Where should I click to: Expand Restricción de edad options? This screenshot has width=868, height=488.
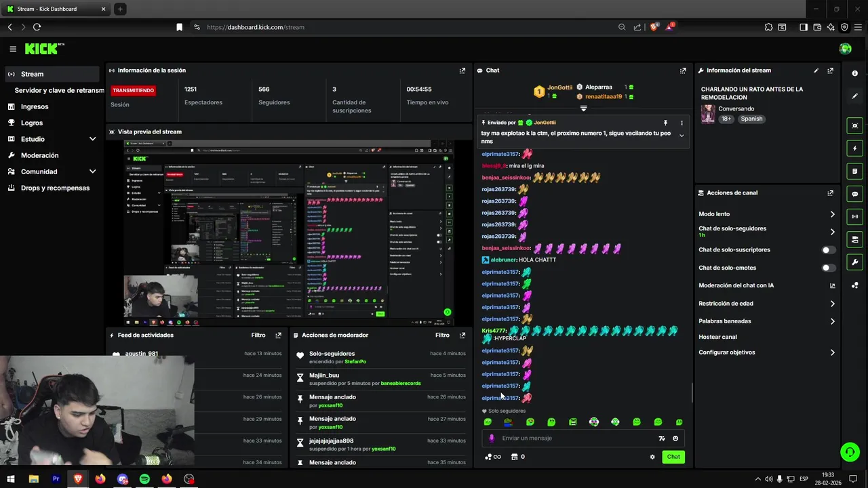click(833, 304)
